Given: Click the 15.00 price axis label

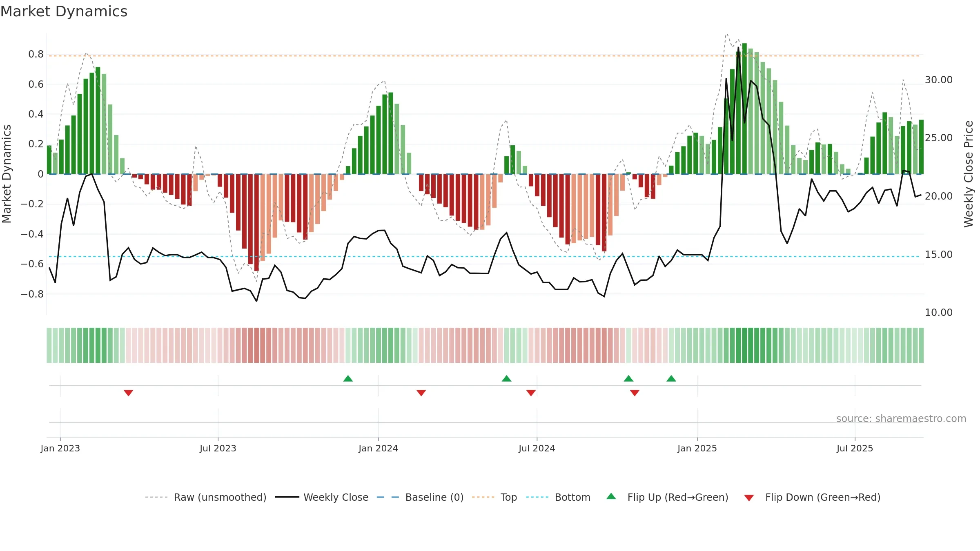Looking at the screenshot, I should click(939, 255).
